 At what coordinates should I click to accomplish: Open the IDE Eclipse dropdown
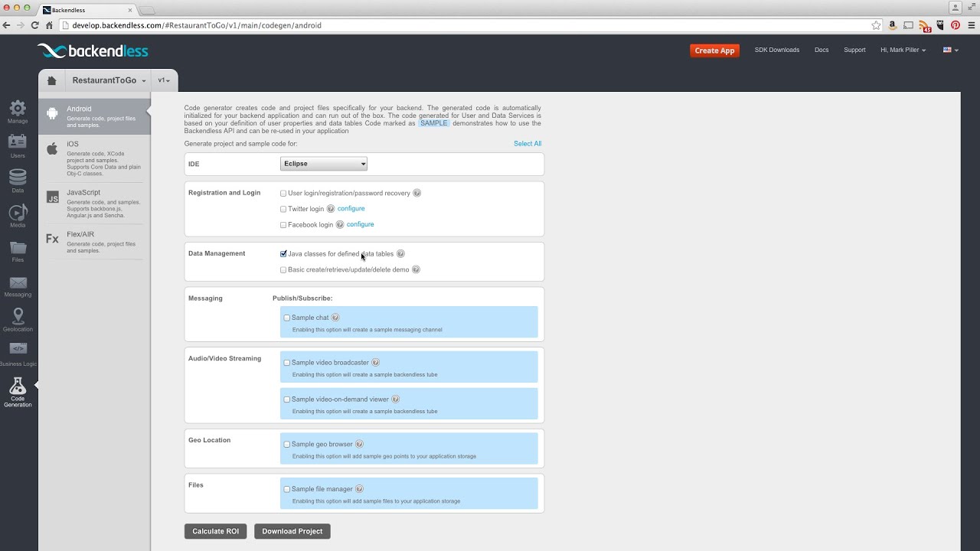click(x=324, y=164)
